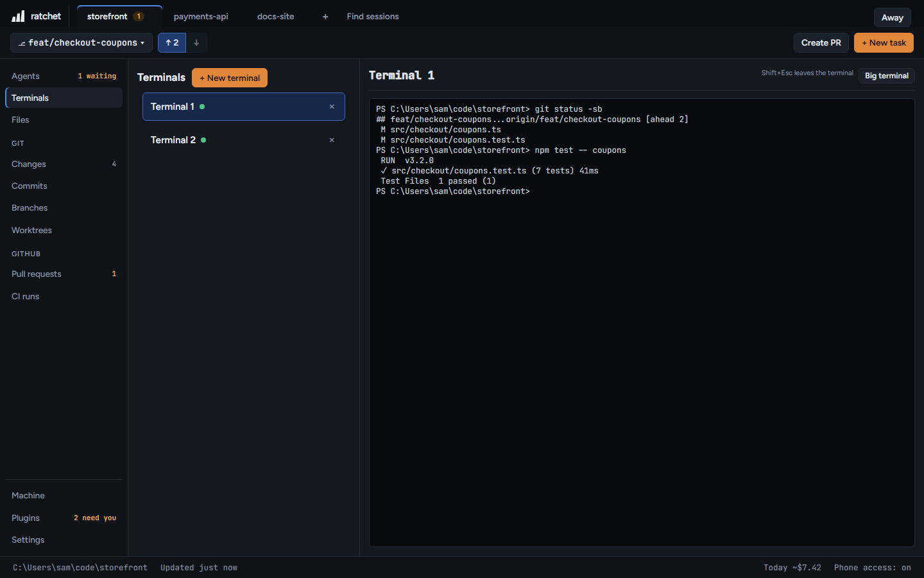The image size is (924, 578).
Task: Toggle the Away status button
Action: 892,17
